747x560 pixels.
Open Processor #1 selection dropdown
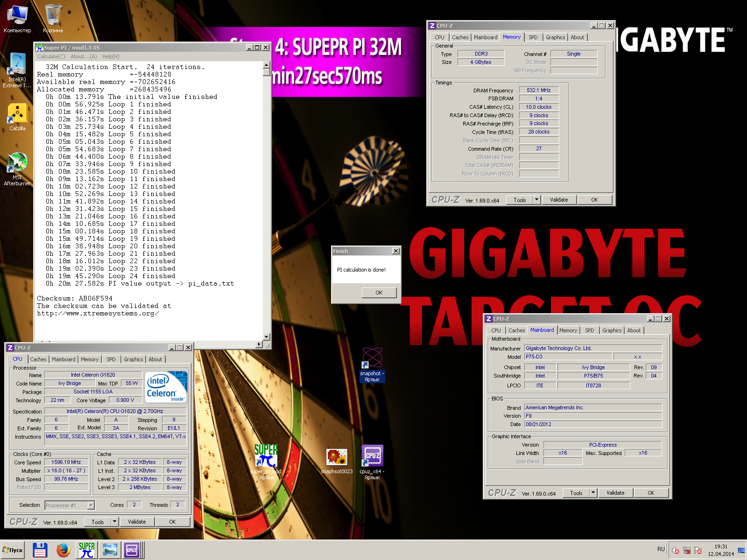pos(70,505)
